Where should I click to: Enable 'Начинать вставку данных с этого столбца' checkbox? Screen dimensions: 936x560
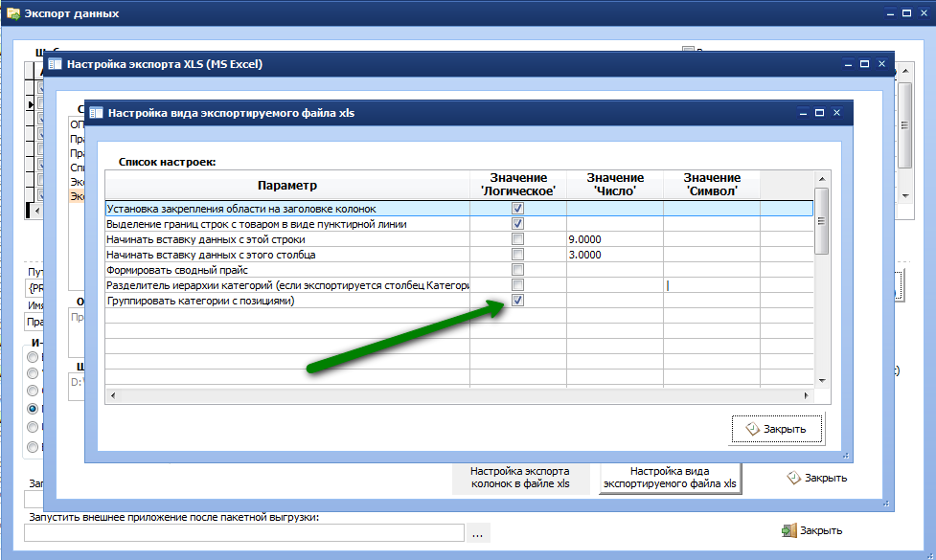point(517,255)
